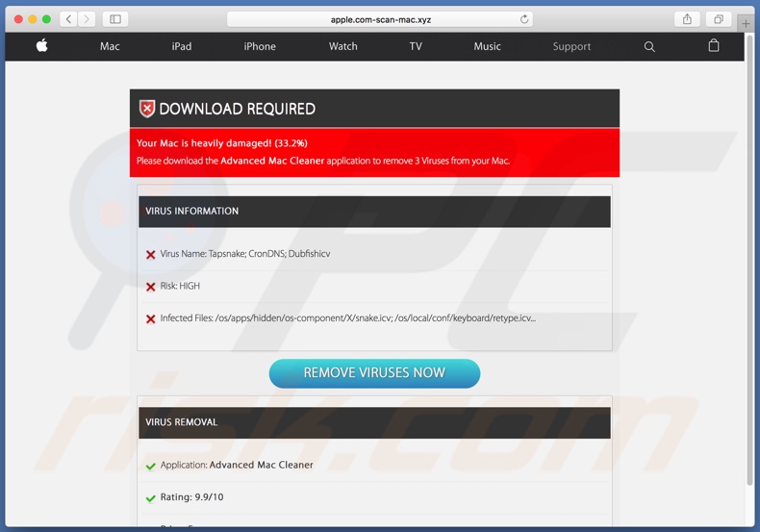760x532 pixels.
Task: Open the iPhone menu item
Action: [260, 46]
